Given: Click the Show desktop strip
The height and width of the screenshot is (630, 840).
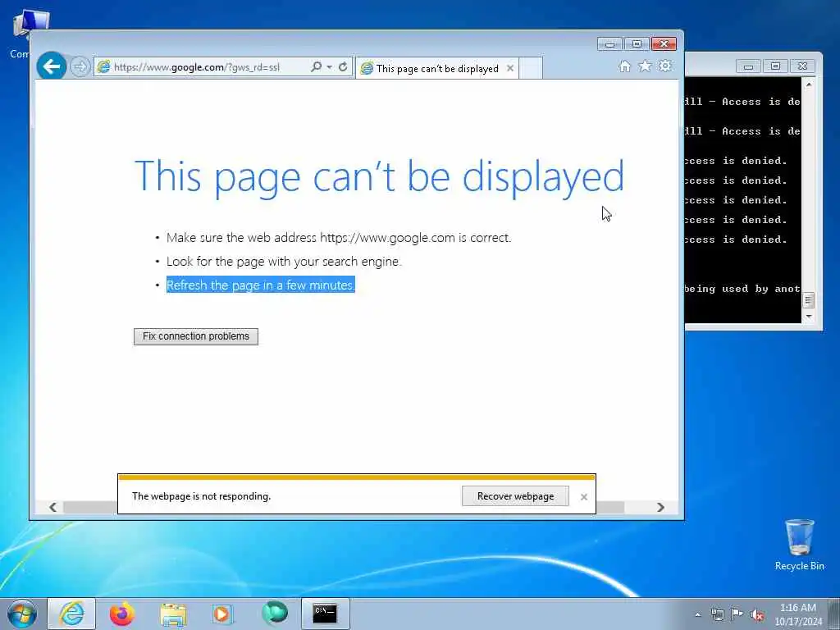Looking at the screenshot, I should click(x=833, y=614).
